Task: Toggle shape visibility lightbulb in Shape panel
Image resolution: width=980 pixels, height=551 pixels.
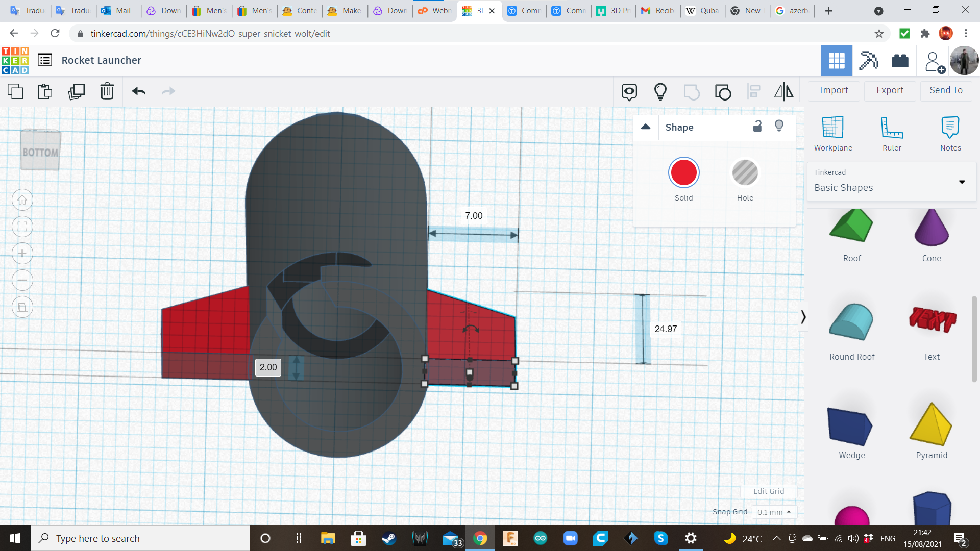Action: click(x=779, y=127)
